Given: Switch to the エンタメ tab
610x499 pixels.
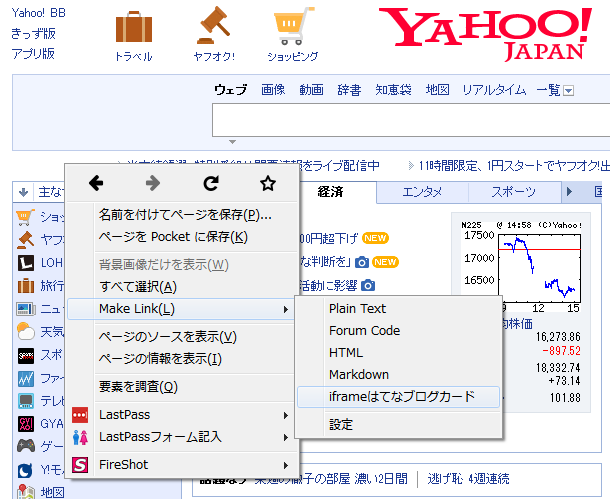Looking at the screenshot, I should [422, 192].
